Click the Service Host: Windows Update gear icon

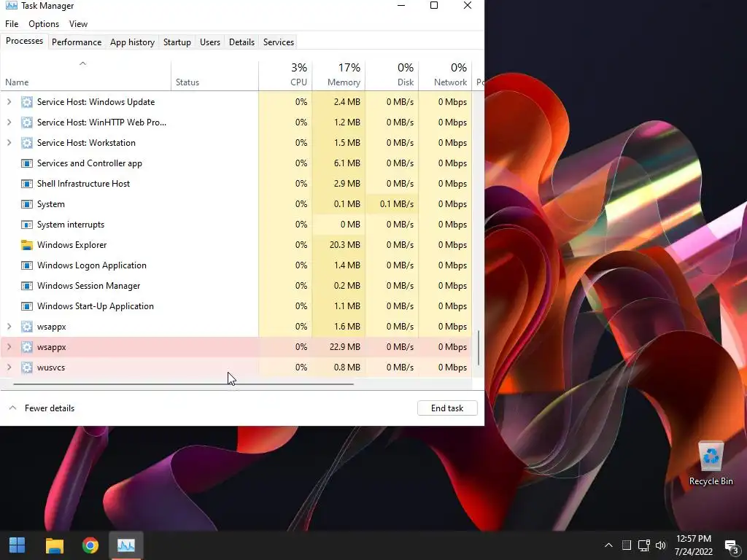coord(27,102)
